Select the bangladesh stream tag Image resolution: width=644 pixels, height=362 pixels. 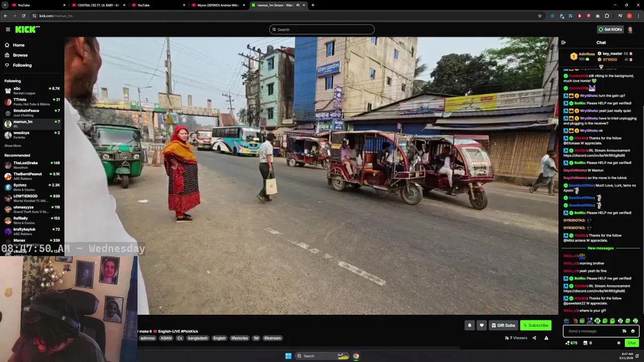tap(198, 338)
